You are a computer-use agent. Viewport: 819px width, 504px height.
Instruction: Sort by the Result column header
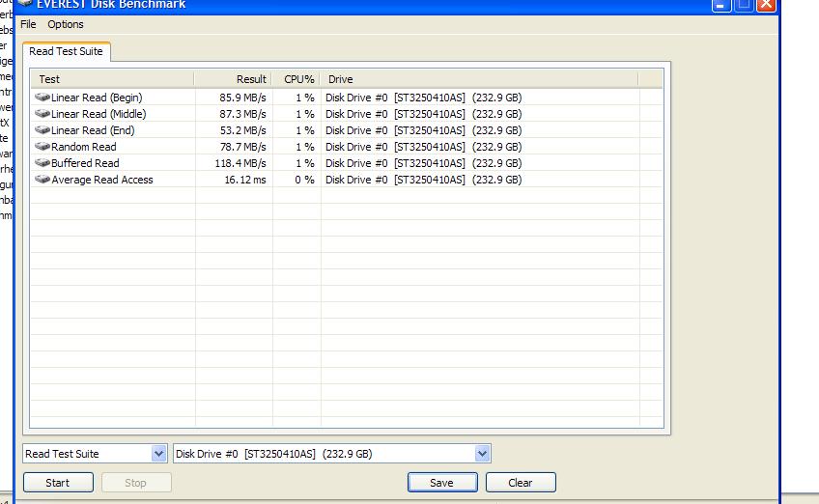(x=233, y=79)
